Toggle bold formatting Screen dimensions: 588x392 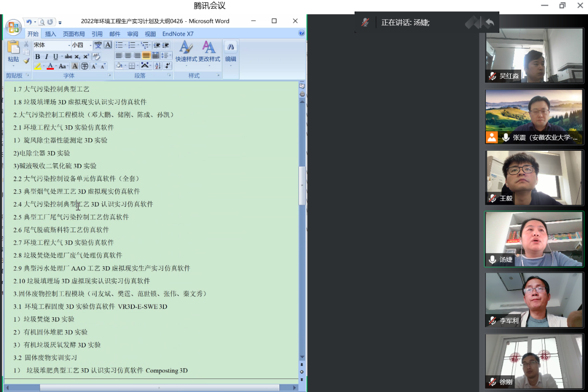coord(38,57)
